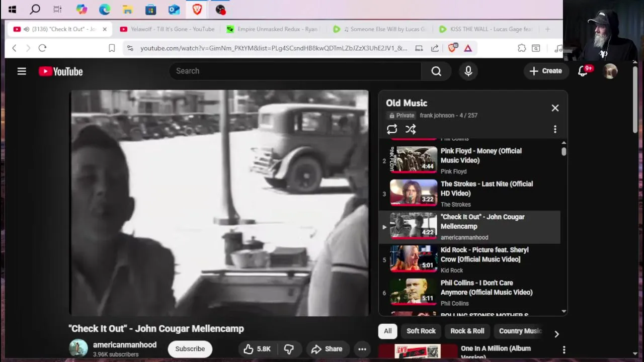644x362 pixels.
Task: Toggle shuffle playlist
Action: [411, 129]
